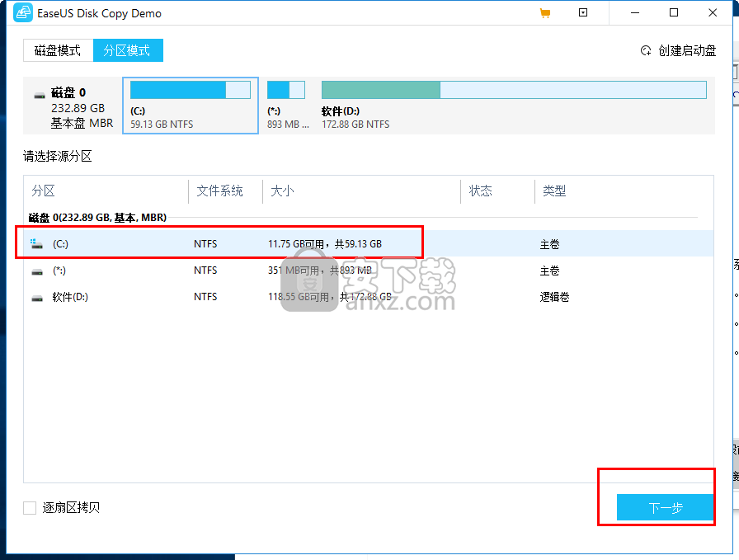This screenshot has height=560, width=739.
Task: Select the (*:) partition usage bar
Action: [286, 90]
